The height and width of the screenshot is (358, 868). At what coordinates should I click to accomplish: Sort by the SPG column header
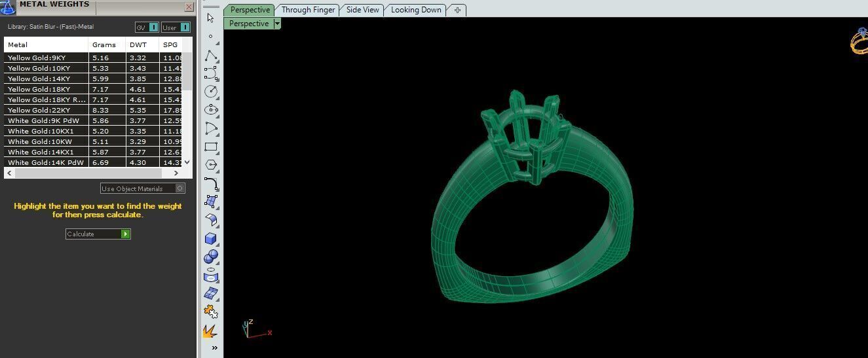(171, 45)
